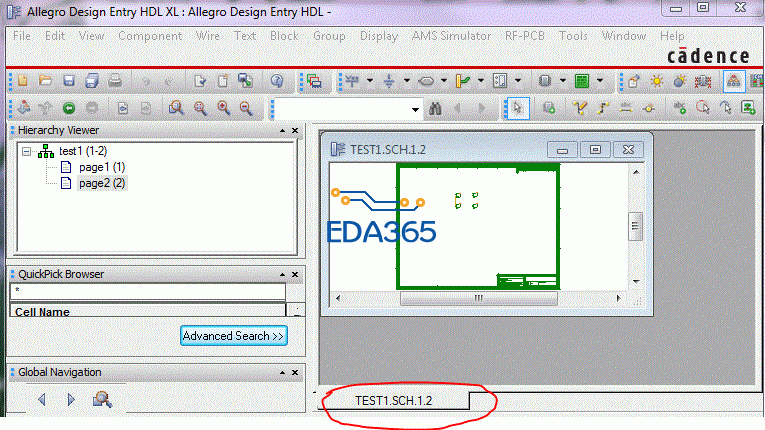Select the route wire tool icon
This screenshot has width=765, height=430.
pos(603,108)
